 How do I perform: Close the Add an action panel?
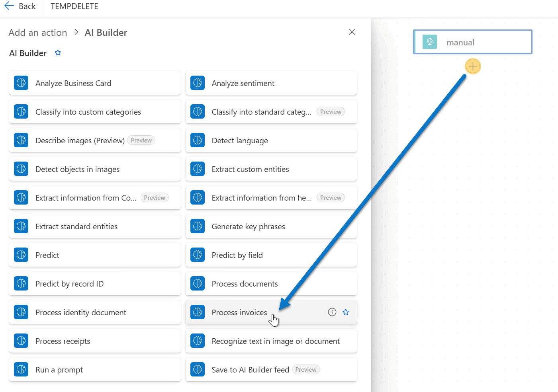tap(352, 32)
